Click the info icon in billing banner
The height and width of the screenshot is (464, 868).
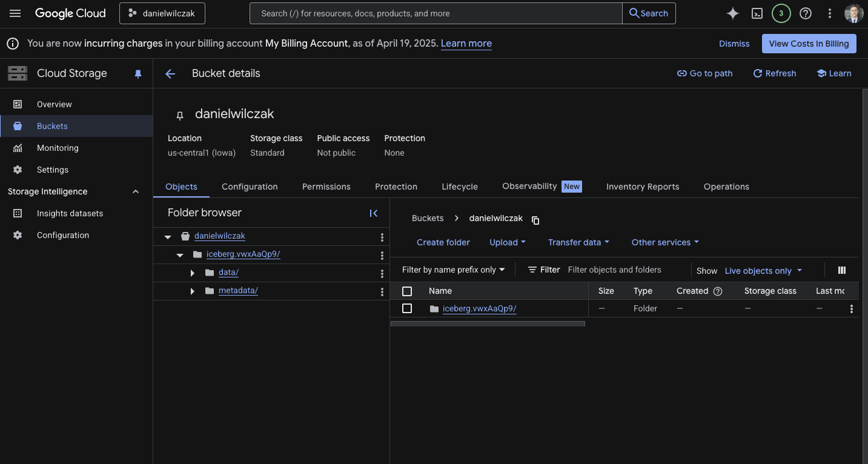12,44
